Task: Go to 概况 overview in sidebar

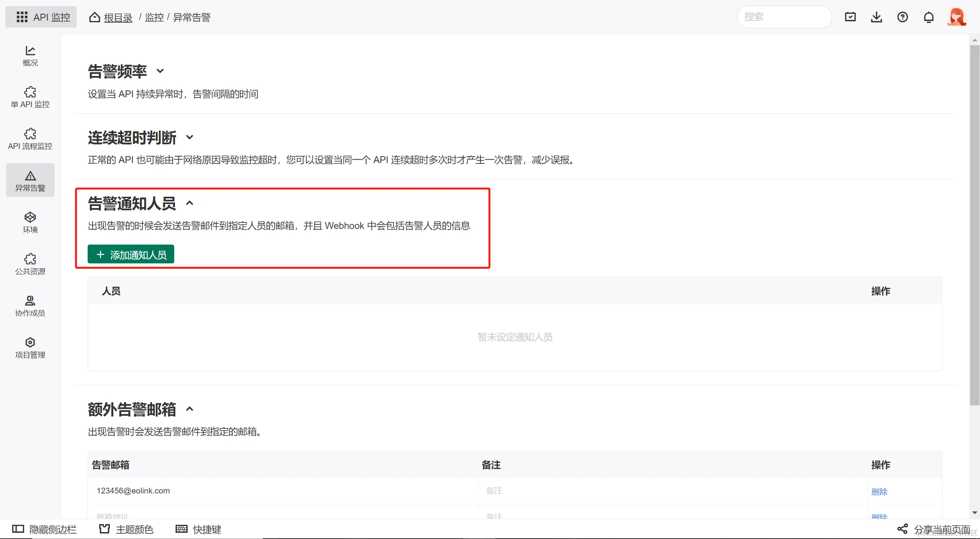Action: (30, 56)
